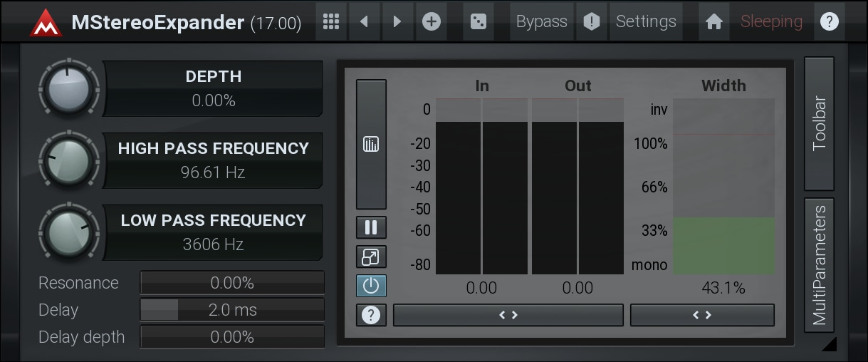Click the Delay slider at 2.0 ms
Viewport: 868px width, 362px height.
(232, 310)
